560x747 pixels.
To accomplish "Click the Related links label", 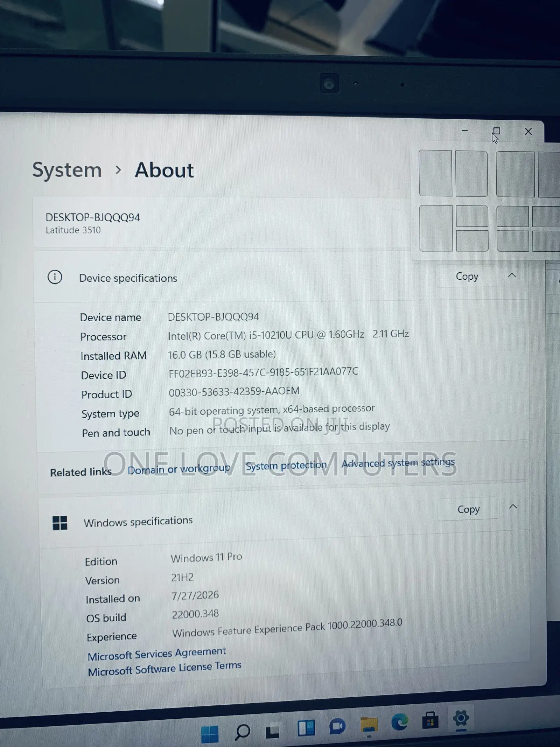I will click(81, 472).
